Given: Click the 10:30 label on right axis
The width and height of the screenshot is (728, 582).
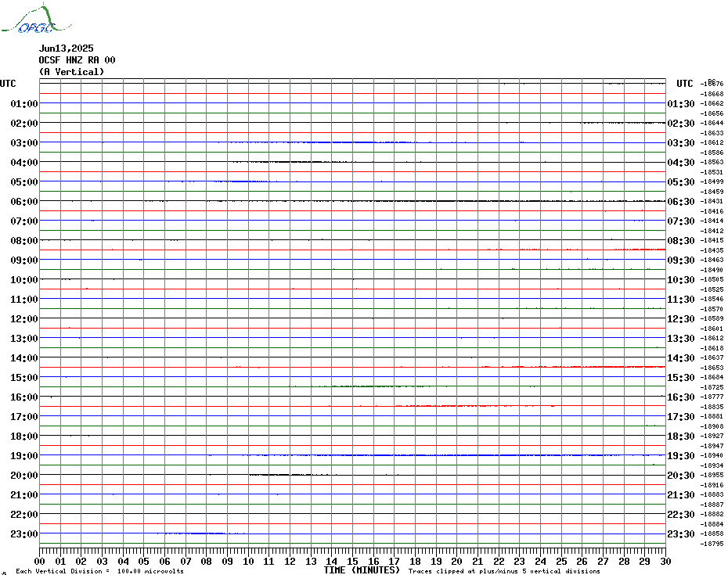Looking at the screenshot, I should pyautogui.click(x=681, y=280).
